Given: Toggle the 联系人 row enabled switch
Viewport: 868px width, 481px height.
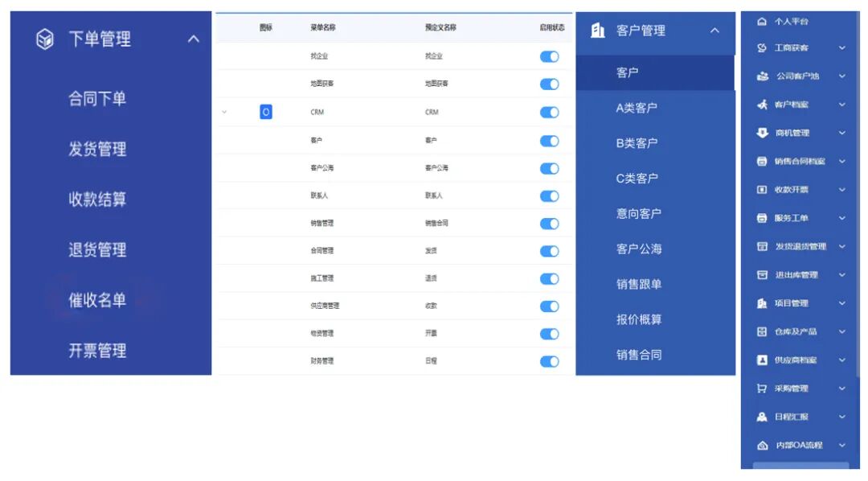Looking at the screenshot, I should (549, 196).
